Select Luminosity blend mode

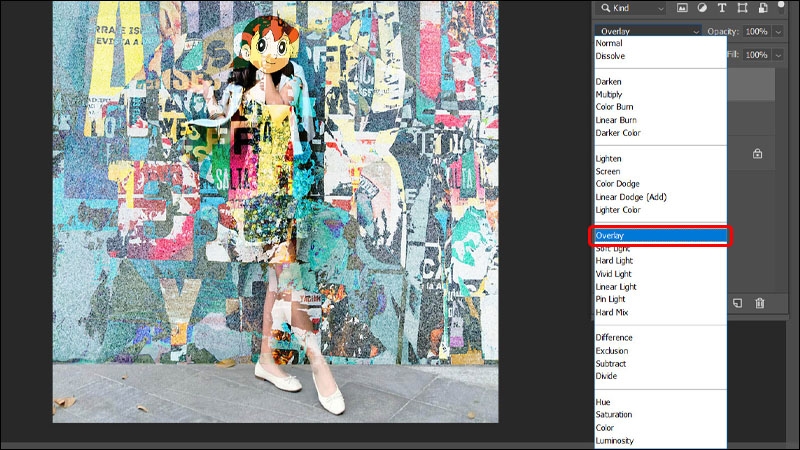pos(614,441)
